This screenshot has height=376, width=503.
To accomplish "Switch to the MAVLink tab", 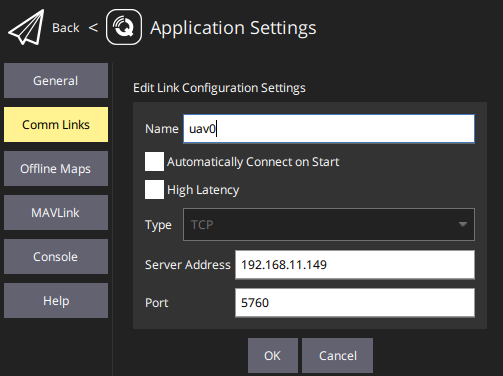I will coord(56,213).
